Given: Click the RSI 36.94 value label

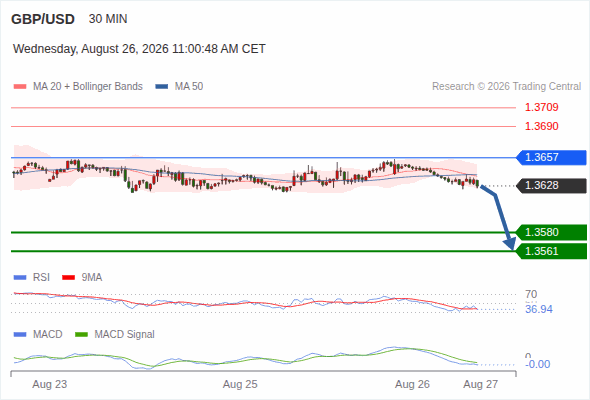Looking at the screenshot, I should tap(539, 309).
